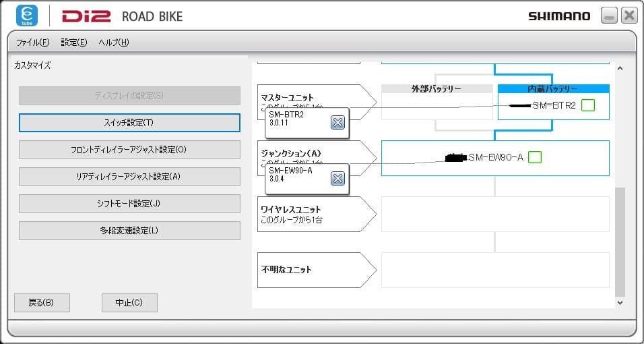
Task: Minimize the E-tube window
Action: pos(609,16)
